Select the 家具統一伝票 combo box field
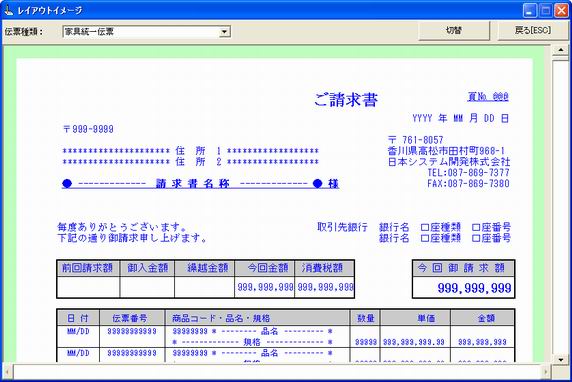The width and height of the screenshot is (572, 382). [x=146, y=32]
